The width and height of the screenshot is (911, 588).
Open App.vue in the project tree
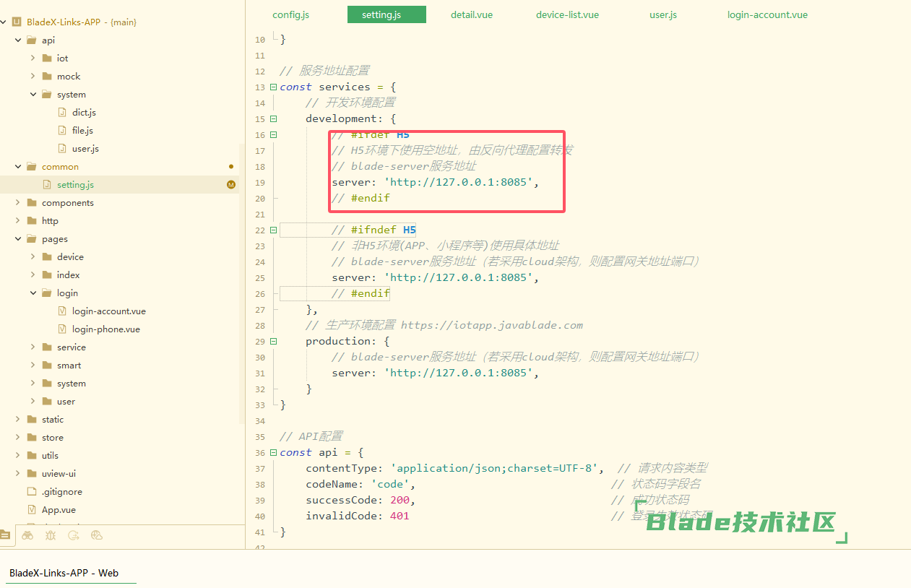(x=59, y=510)
